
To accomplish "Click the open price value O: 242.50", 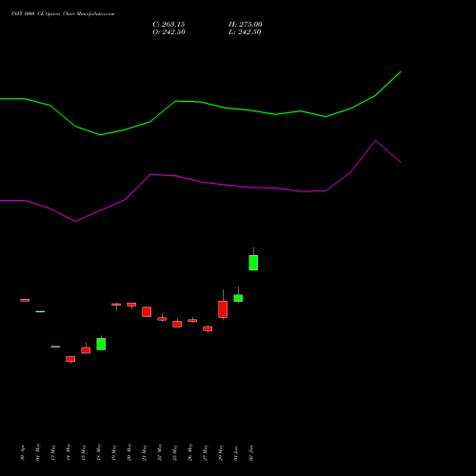I will (169, 32).
